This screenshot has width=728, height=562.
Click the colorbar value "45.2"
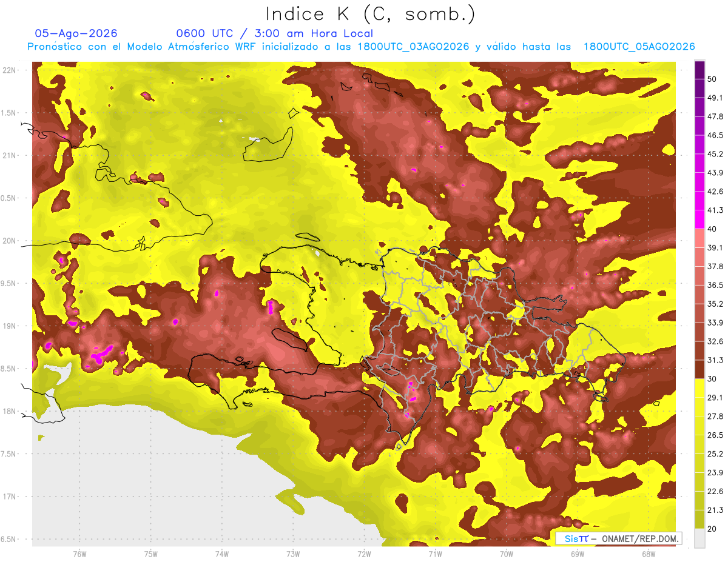point(715,154)
